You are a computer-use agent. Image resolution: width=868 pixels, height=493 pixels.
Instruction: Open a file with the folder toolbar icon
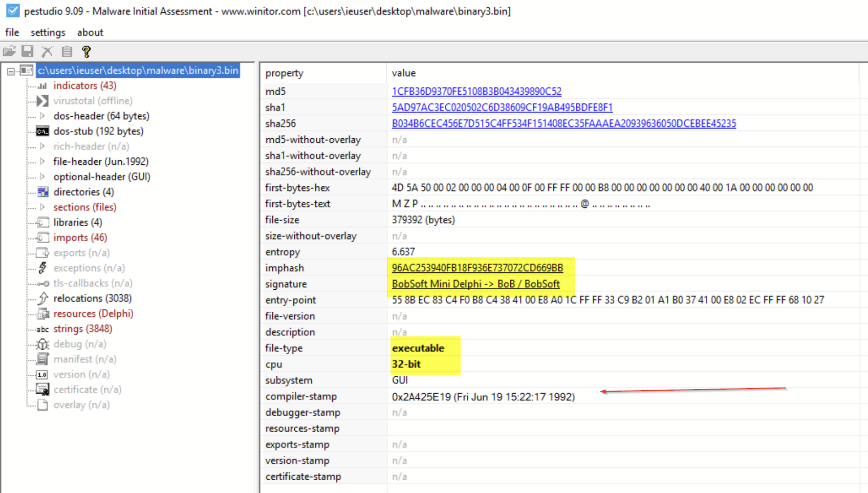9,51
